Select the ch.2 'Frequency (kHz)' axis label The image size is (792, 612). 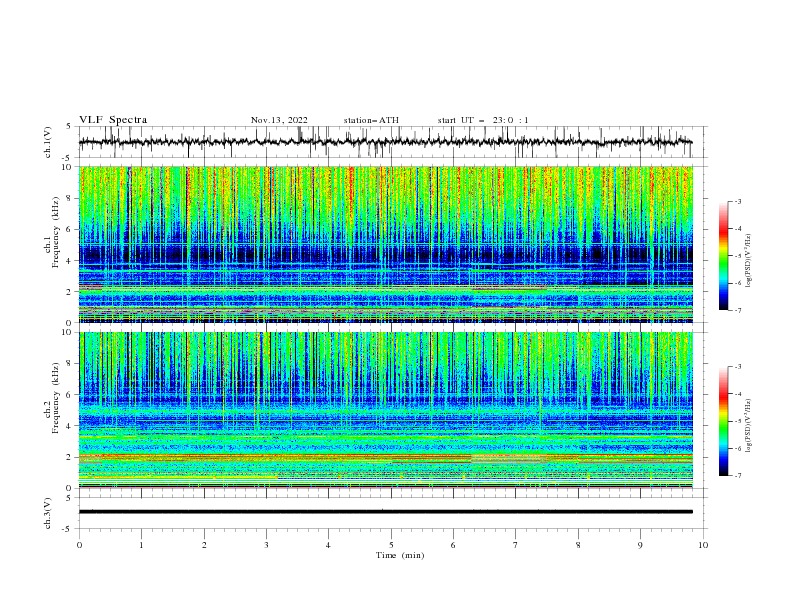coord(55,398)
